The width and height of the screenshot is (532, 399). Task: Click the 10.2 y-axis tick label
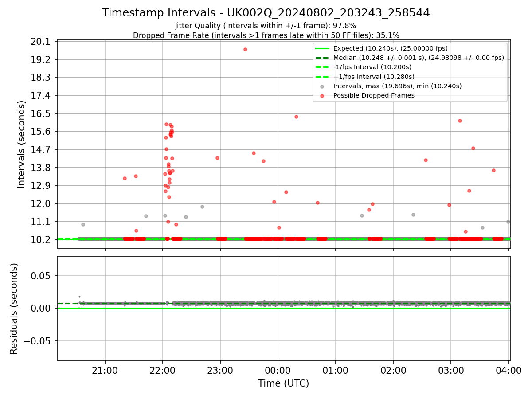[x=42, y=239]
